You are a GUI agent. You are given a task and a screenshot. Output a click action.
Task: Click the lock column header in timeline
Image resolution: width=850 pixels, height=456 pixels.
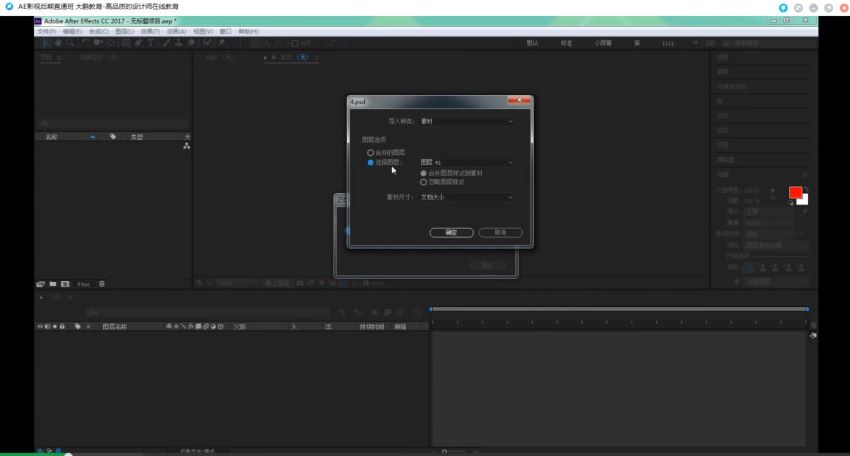point(62,326)
